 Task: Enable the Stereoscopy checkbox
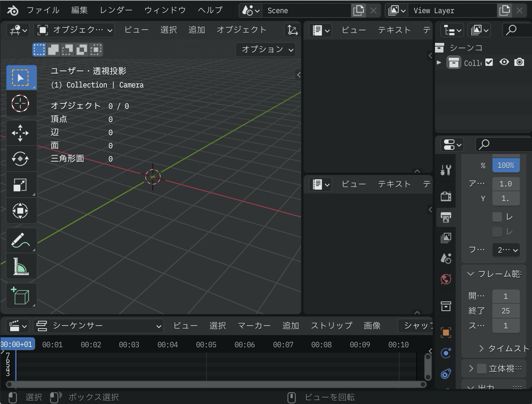482,369
